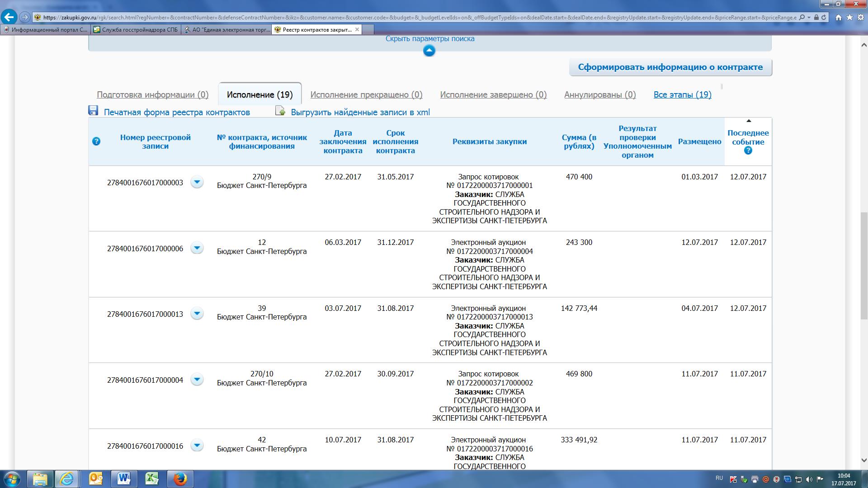
Task: Open File Explorer in taskbar
Action: point(40,479)
